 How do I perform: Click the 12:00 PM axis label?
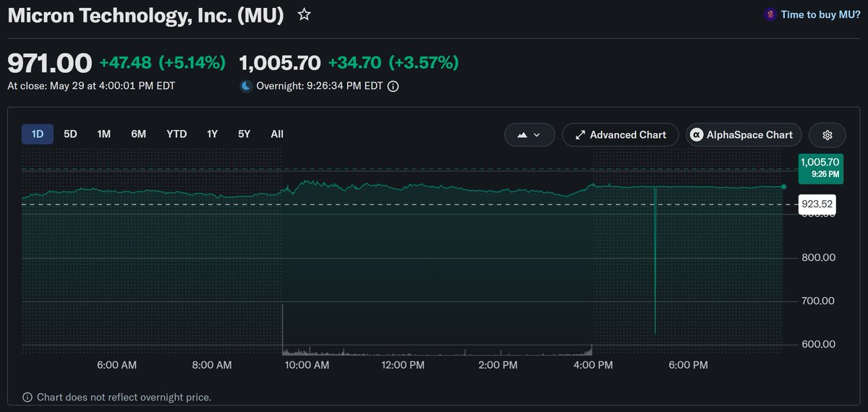point(401,366)
